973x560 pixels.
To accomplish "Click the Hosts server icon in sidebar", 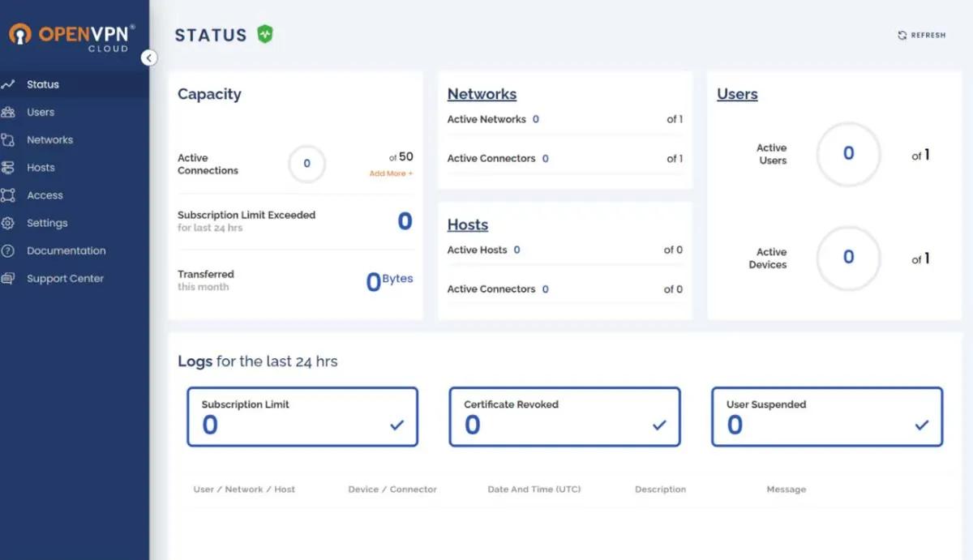I will (x=8, y=168).
